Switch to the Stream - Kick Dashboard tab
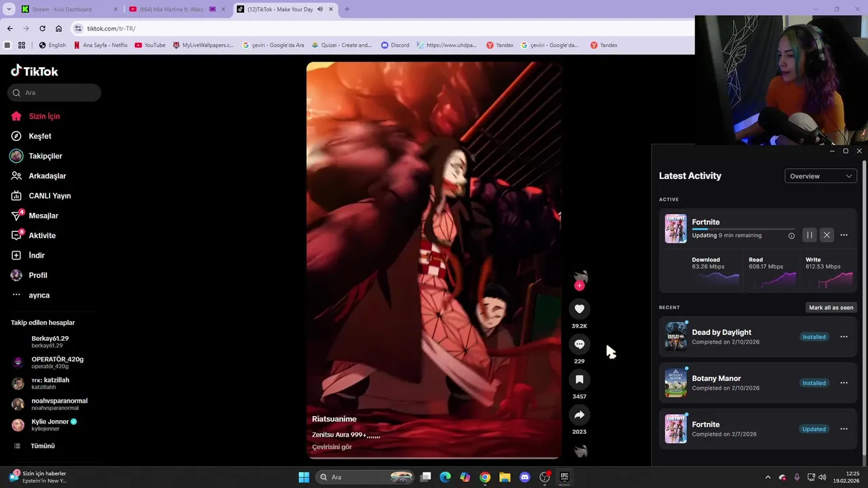This screenshot has height=488, width=868. [62, 9]
